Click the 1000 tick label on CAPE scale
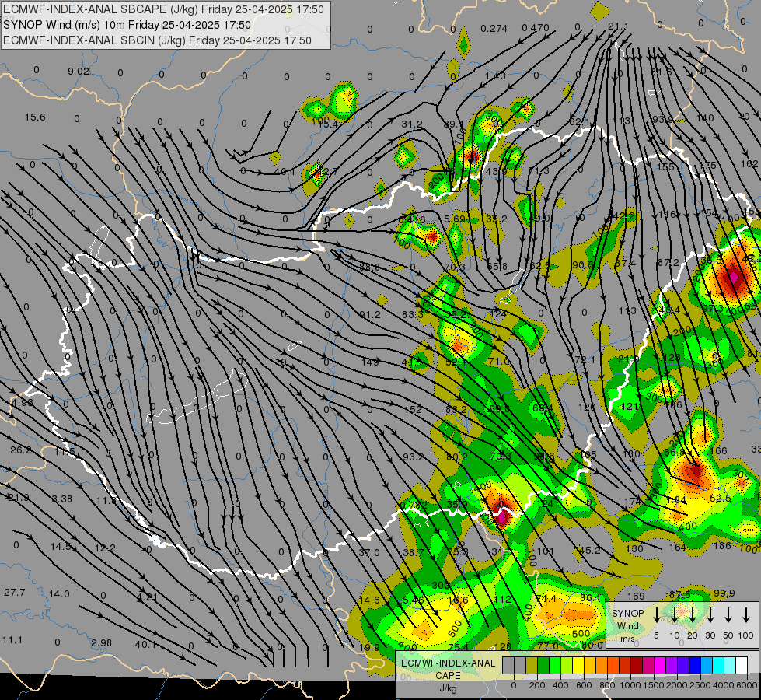 pyautogui.click(x=630, y=685)
